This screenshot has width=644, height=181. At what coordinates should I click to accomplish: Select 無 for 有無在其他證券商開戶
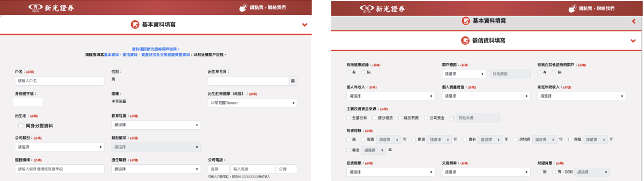tap(554, 72)
